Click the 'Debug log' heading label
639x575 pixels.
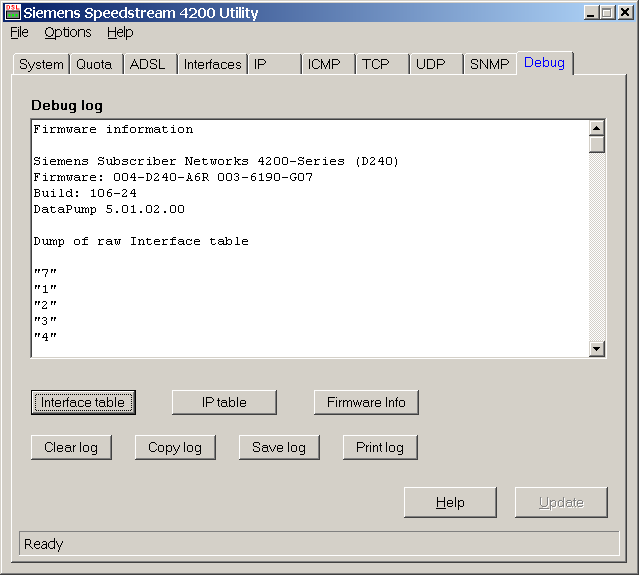(x=67, y=106)
